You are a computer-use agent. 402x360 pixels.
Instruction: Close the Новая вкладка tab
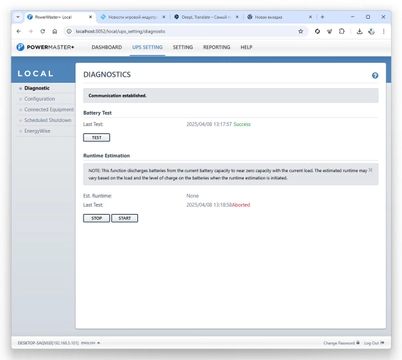click(310, 17)
